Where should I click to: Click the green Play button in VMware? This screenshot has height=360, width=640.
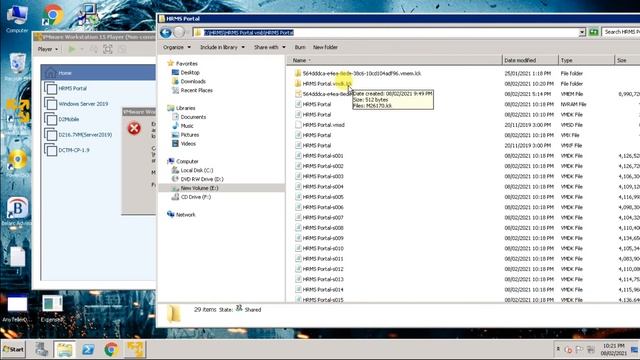click(72, 49)
